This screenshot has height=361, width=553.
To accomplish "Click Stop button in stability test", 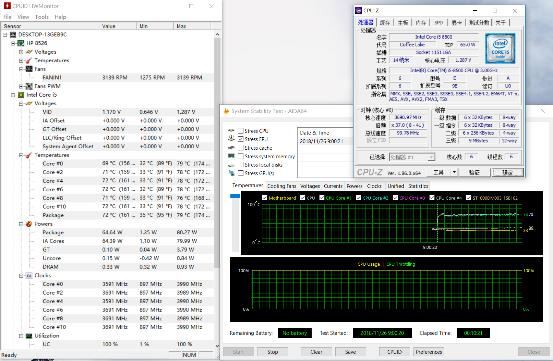I will click(272, 352).
